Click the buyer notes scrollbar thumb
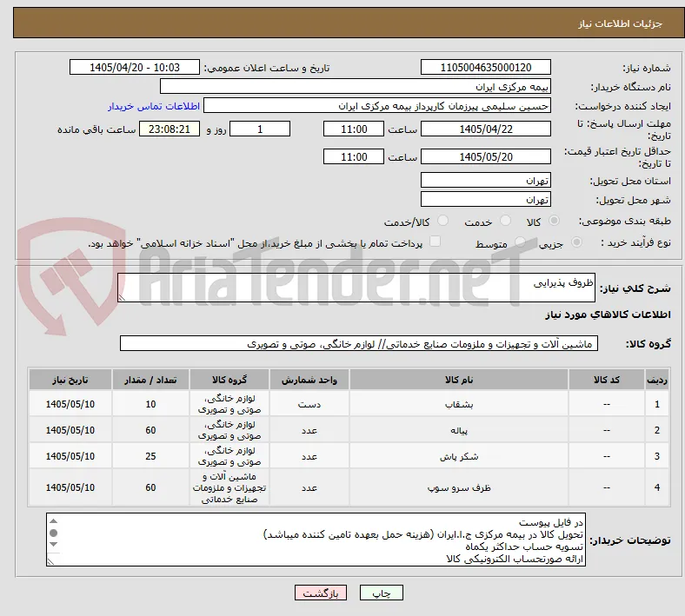The image size is (685, 616). 53,533
